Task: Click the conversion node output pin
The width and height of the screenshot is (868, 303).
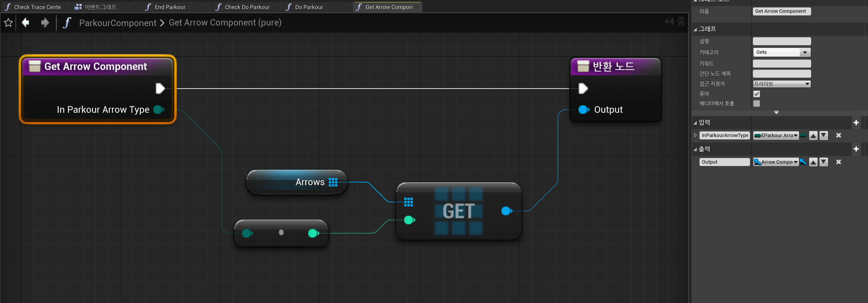Action: point(313,233)
